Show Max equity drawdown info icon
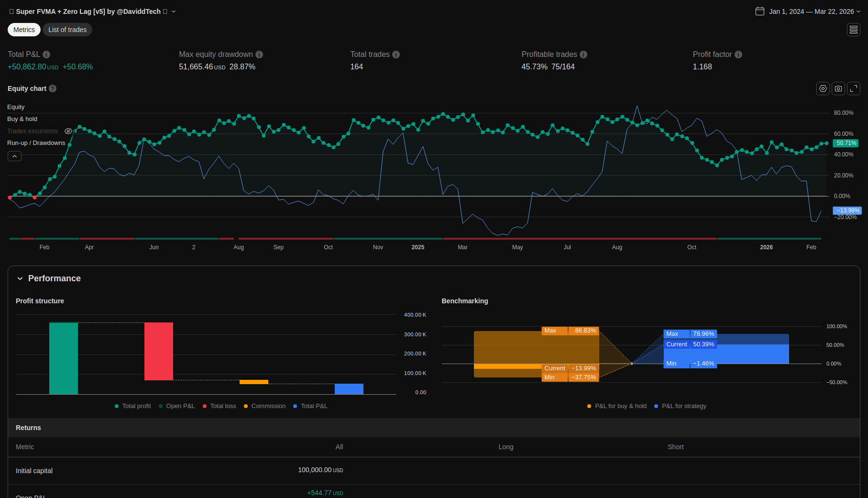This screenshot has height=498, width=868. pos(259,55)
